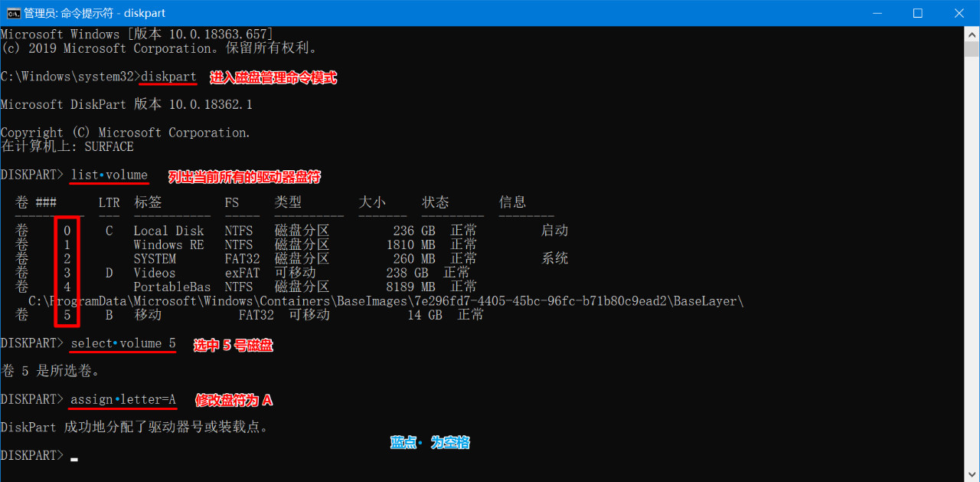Open the cmd system menu icon in title bar

coord(14,13)
